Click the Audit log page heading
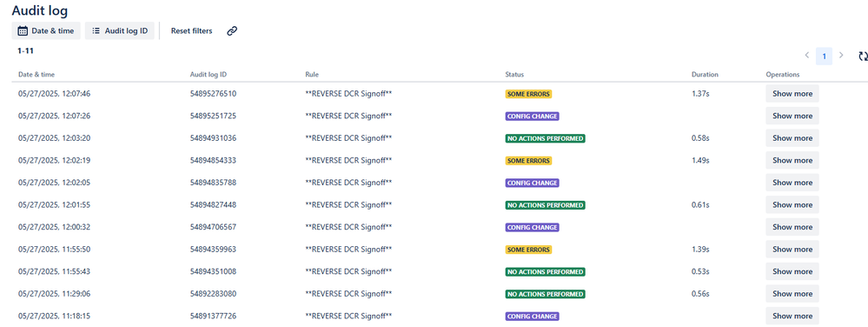868x327 pixels. 39,10
